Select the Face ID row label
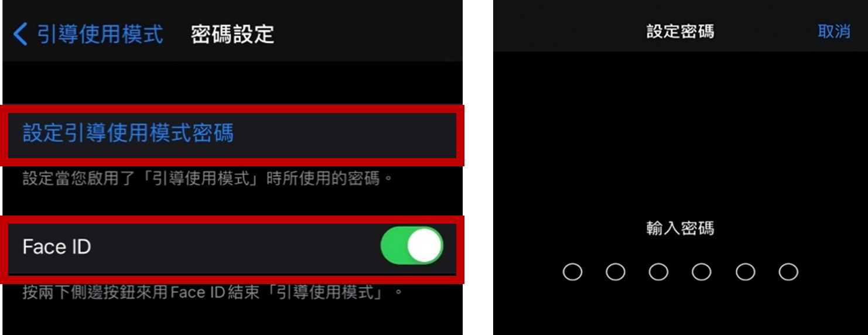 point(57,247)
